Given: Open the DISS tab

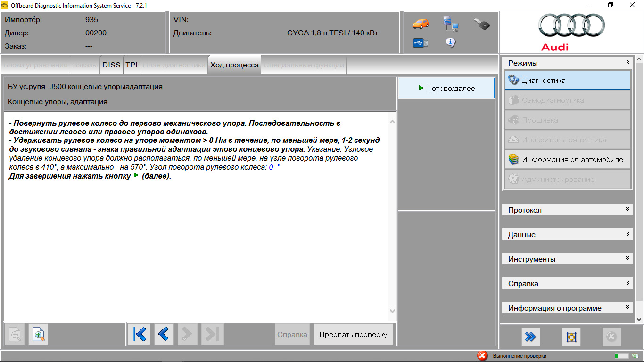Looking at the screenshot, I should tap(111, 65).
